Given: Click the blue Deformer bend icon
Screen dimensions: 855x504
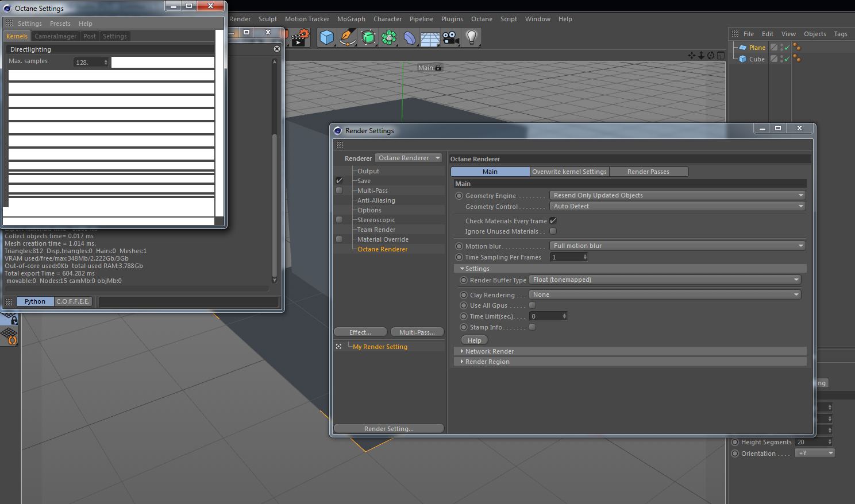Looking at the screenshot, I should pyautogui.click(x=410, y=38).
